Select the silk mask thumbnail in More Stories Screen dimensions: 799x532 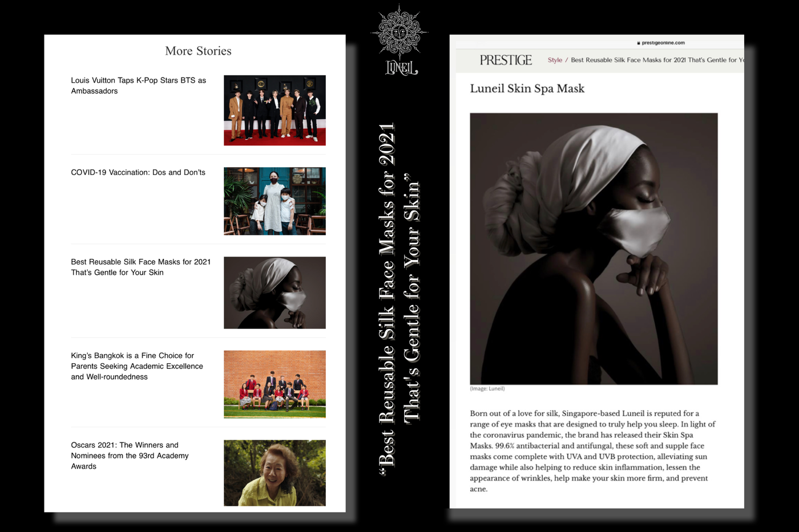(275, 293)
